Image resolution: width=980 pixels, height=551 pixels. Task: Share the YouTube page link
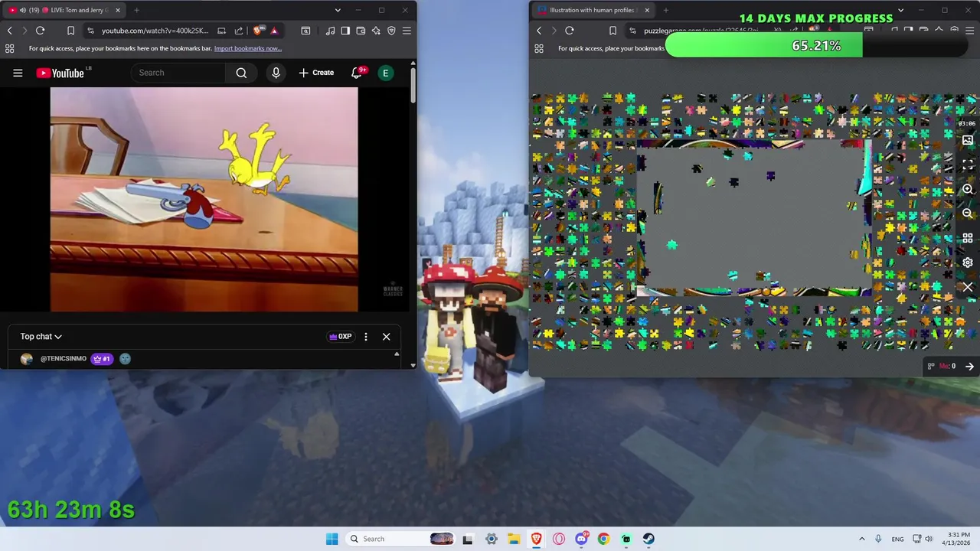[x=239, y=31]
